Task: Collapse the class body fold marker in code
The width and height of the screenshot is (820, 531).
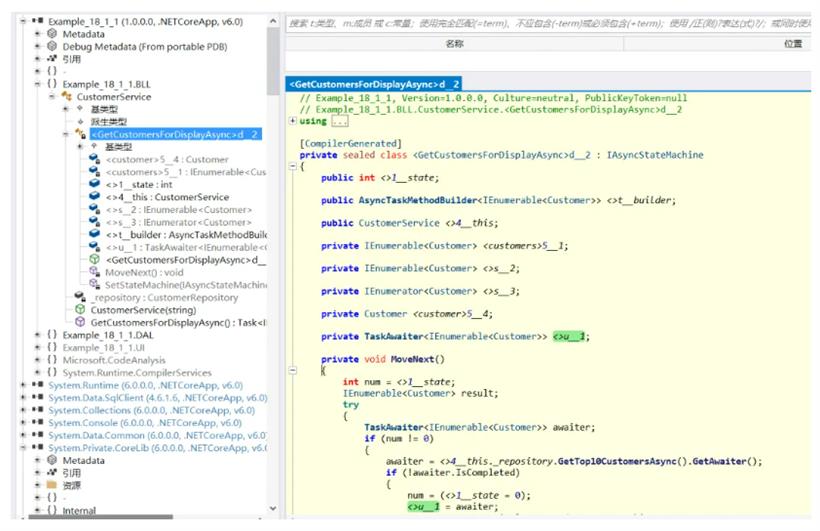Action: [293, 166]
